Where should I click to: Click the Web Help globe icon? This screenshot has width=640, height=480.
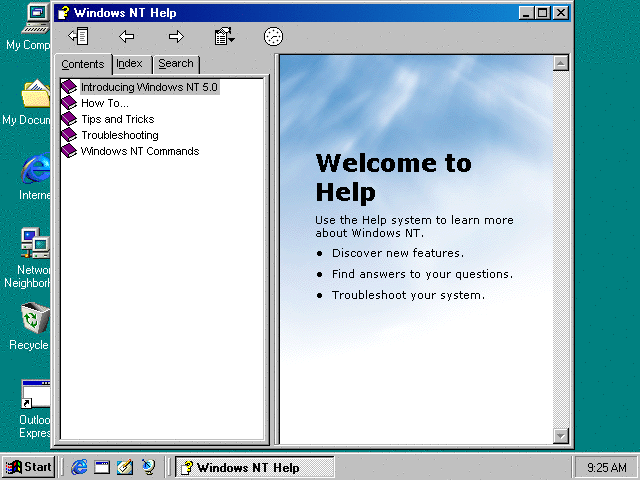[x=273, y=37]
